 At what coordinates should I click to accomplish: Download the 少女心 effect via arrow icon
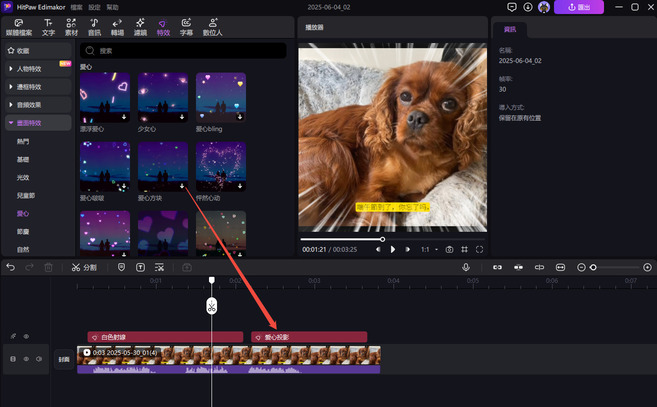[x=182, y=117]
